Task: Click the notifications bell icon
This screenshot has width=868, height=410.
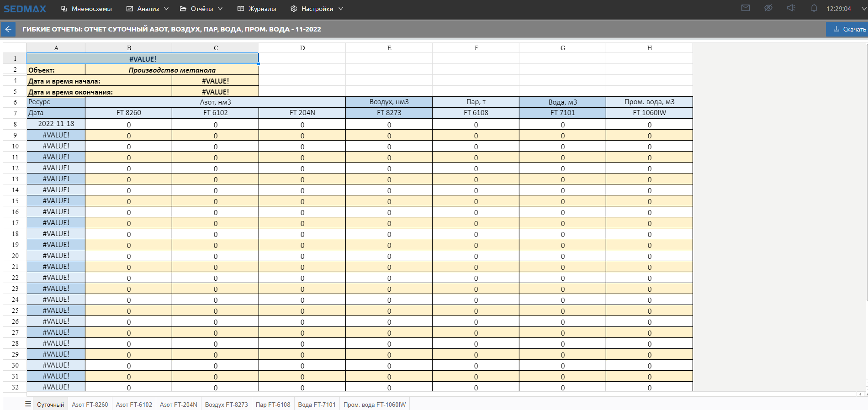Action: click(x=814, y=8)
